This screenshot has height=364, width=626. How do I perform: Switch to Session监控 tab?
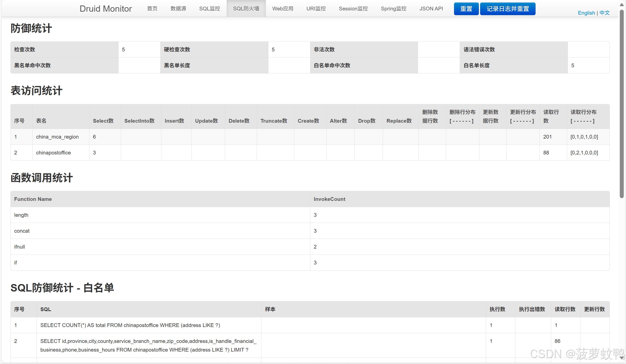[x=353, y=9]
